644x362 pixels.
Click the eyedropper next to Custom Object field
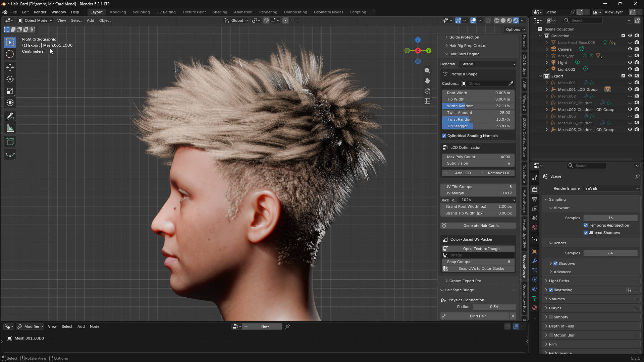click(511, 83)
